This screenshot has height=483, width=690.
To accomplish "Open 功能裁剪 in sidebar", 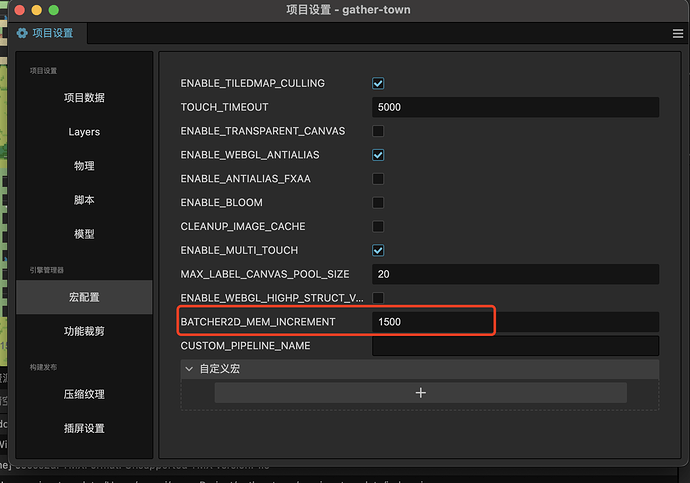I will click(x=84, y=331).
